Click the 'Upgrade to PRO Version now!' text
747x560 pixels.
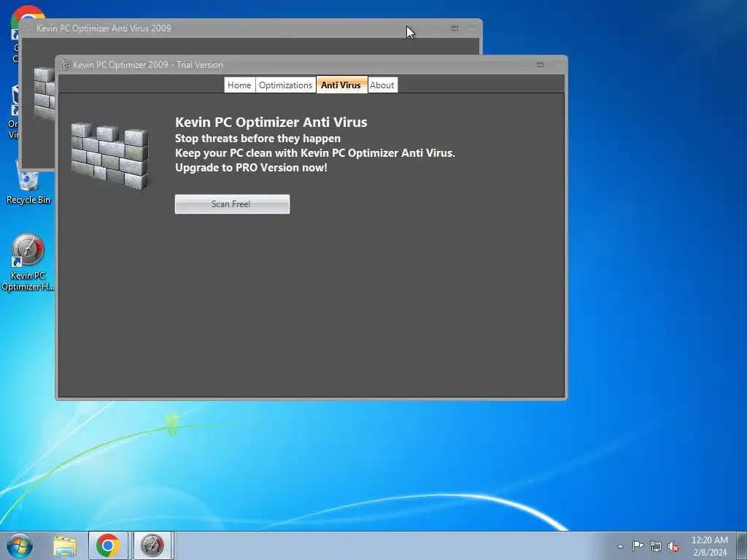251,168
